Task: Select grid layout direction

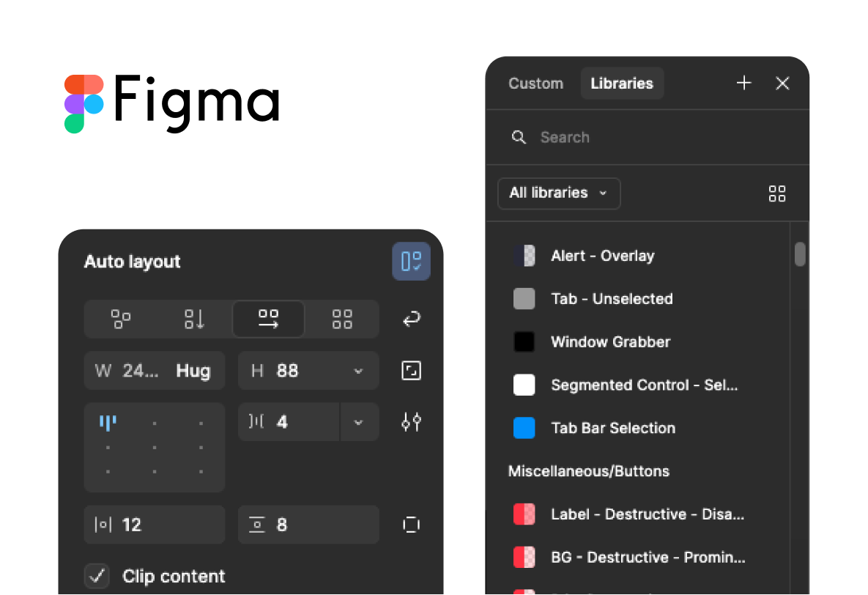Action: point(341,319)
